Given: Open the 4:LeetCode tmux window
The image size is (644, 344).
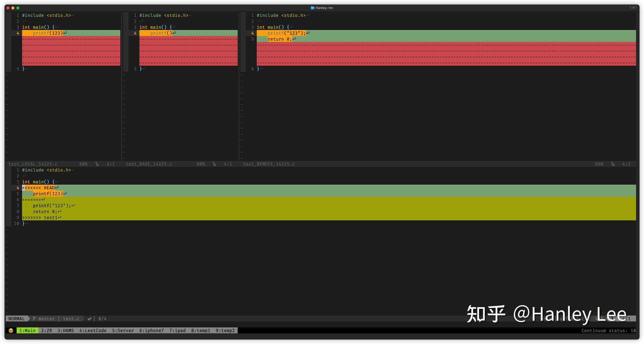Looking at the screenshot, I should point(93,330).
